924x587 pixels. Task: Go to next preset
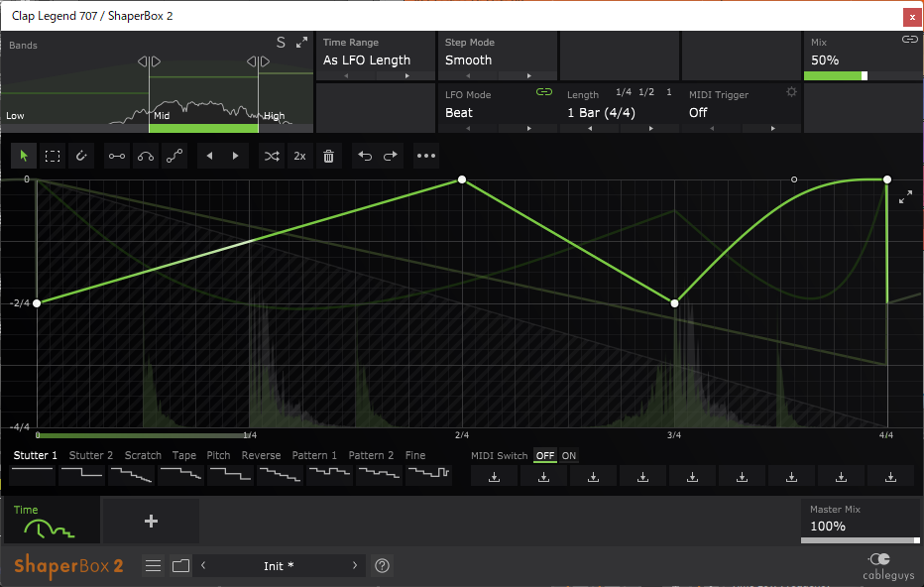click(x=355, y=566)
